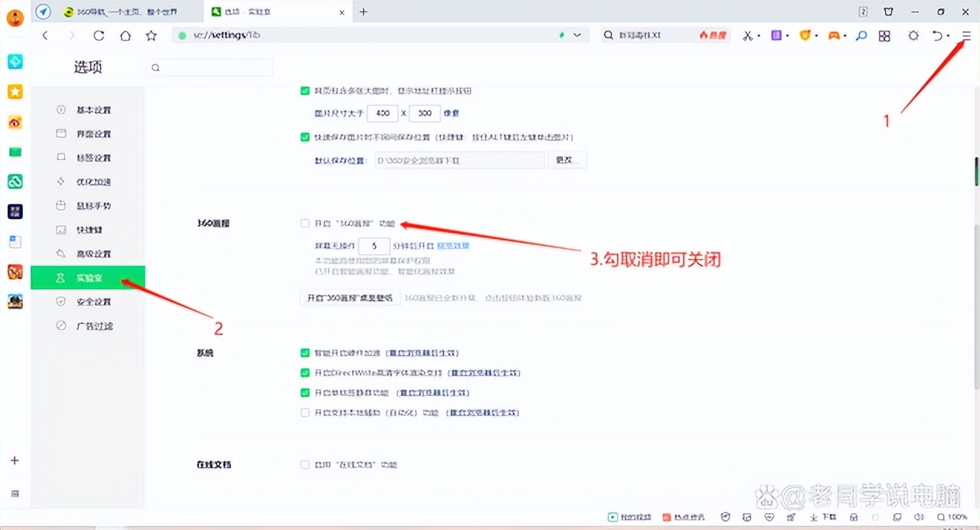Open the sun-shaped eye-care toolbar icon

tap(913, 35)
